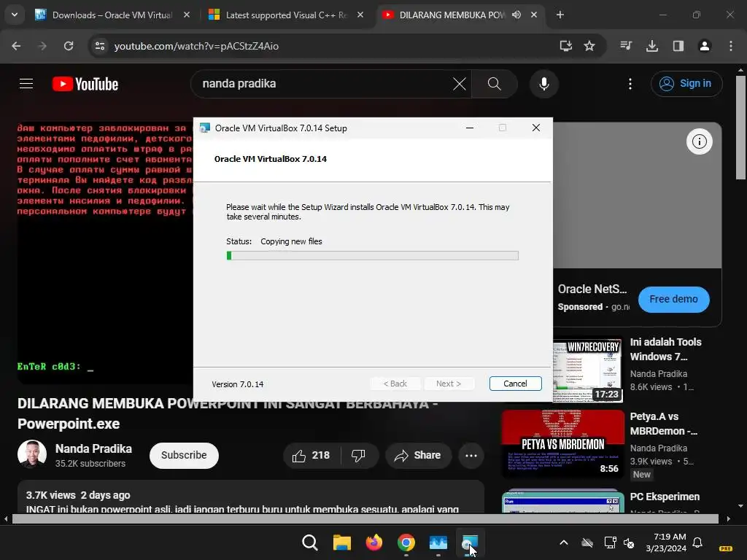747x560 pixels.
Task: Open Windows taskbar Search
Action: pos(309,542)
